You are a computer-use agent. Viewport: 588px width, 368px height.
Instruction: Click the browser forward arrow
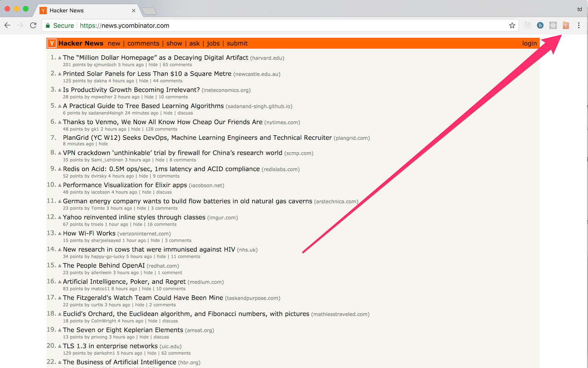[x=20, y=25]
